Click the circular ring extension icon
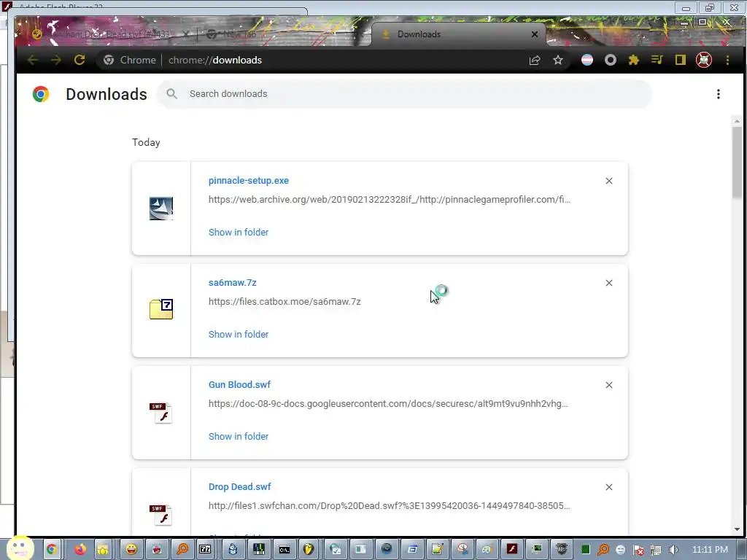 611,60
